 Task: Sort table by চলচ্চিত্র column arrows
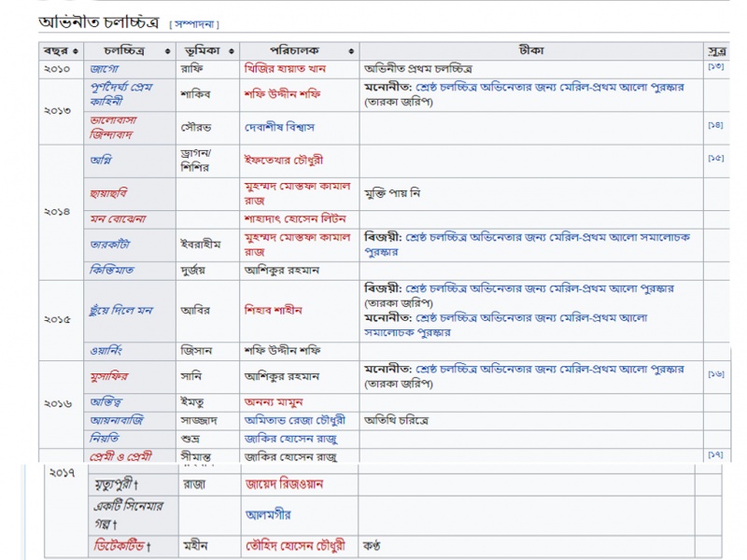(168, 51)
